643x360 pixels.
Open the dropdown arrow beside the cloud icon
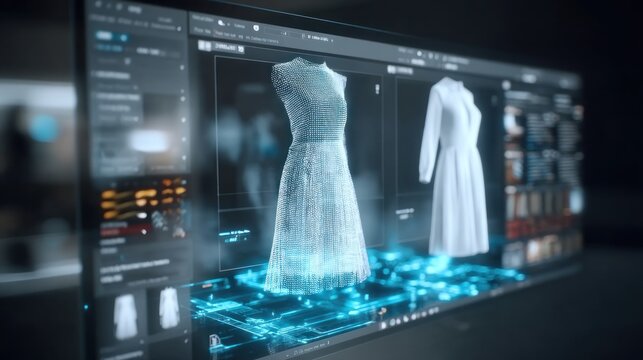click(x=229, y=24)
